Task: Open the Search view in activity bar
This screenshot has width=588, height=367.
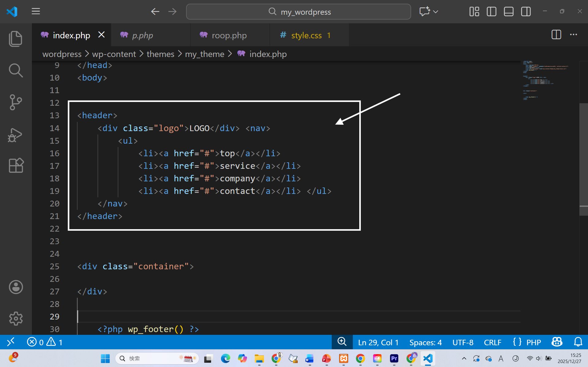Action: pyautogui.click(x=16, y=70)
